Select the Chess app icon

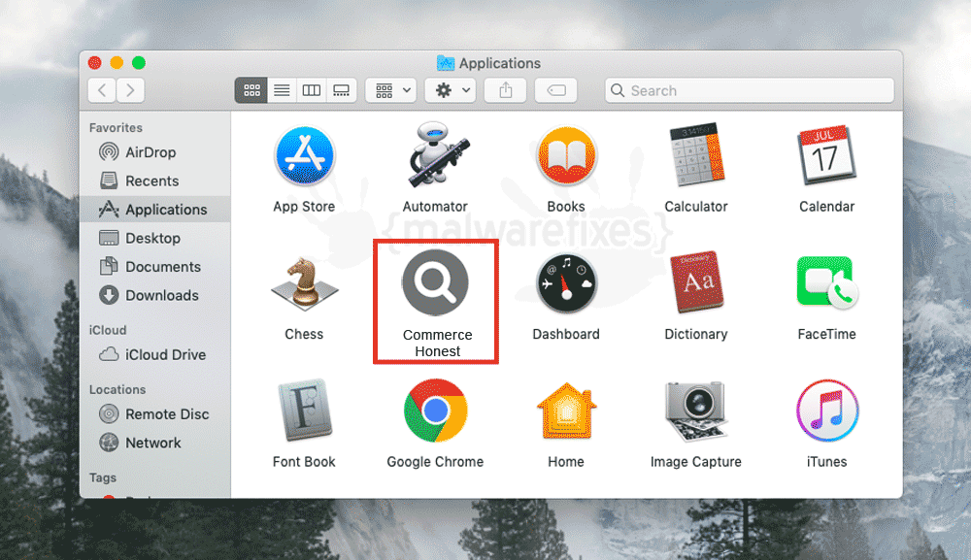tap(304, 284)
